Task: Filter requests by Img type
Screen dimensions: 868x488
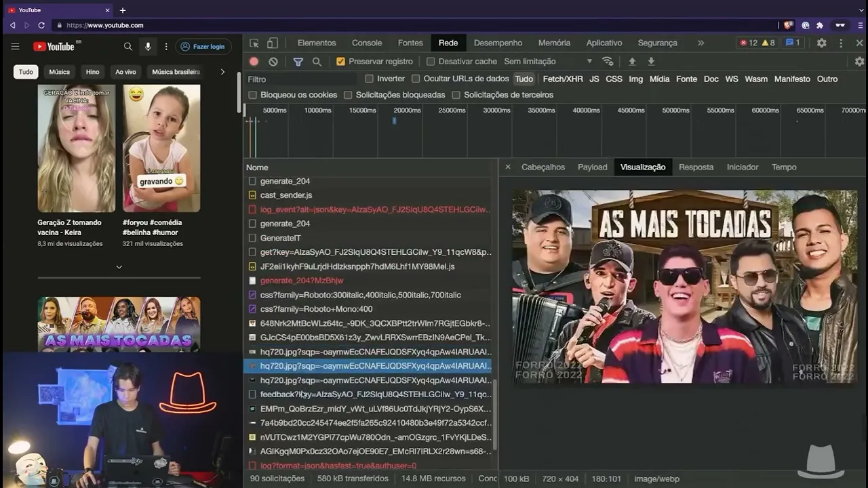Action: [635, 79]
